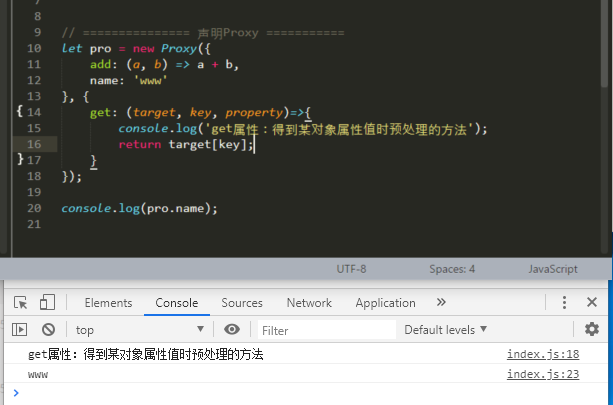
Task: Open the DevTools three-dot menu
Action: tap(564, 303)
